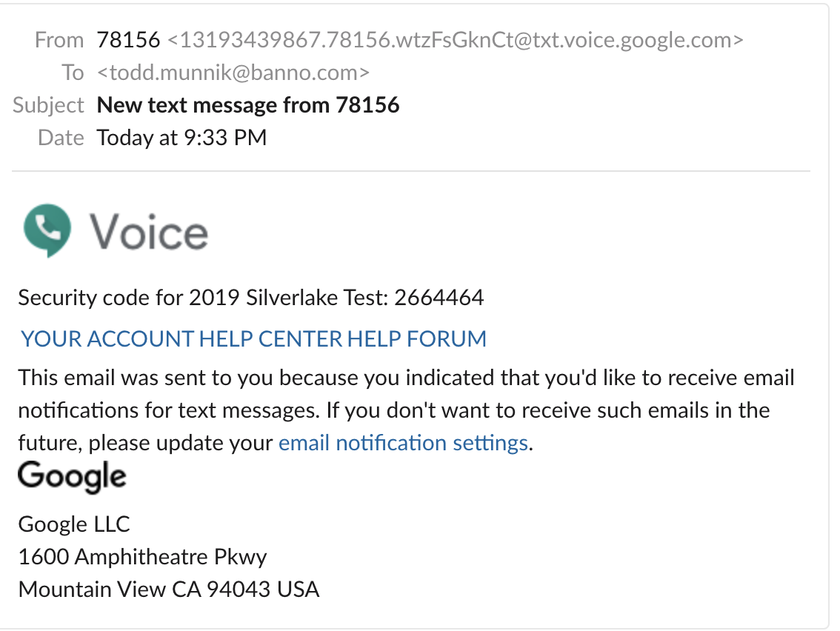Click the subject line 'New text message from 78156'

[x=248, y=105]
